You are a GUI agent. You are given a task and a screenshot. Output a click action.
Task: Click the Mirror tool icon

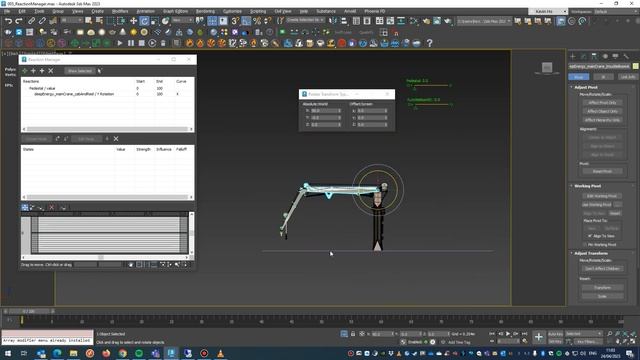[333, 21]
